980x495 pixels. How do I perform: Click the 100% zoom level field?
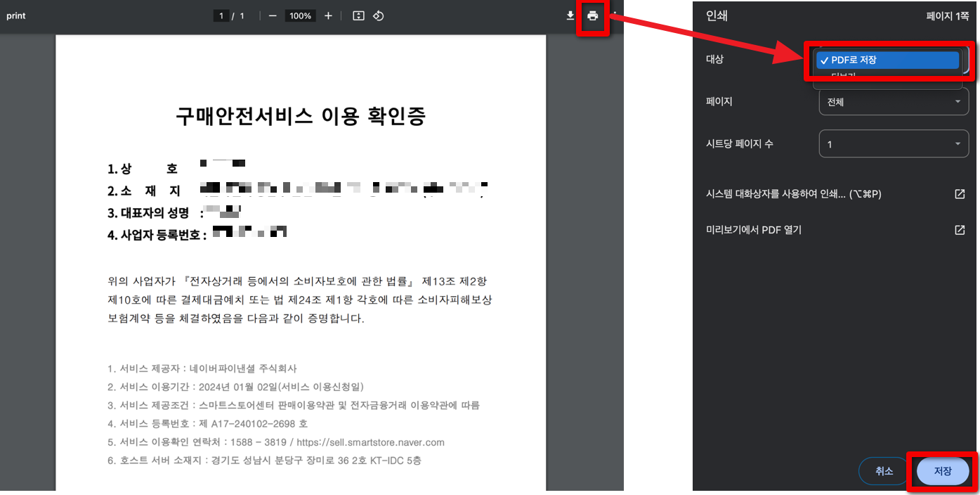300,15
